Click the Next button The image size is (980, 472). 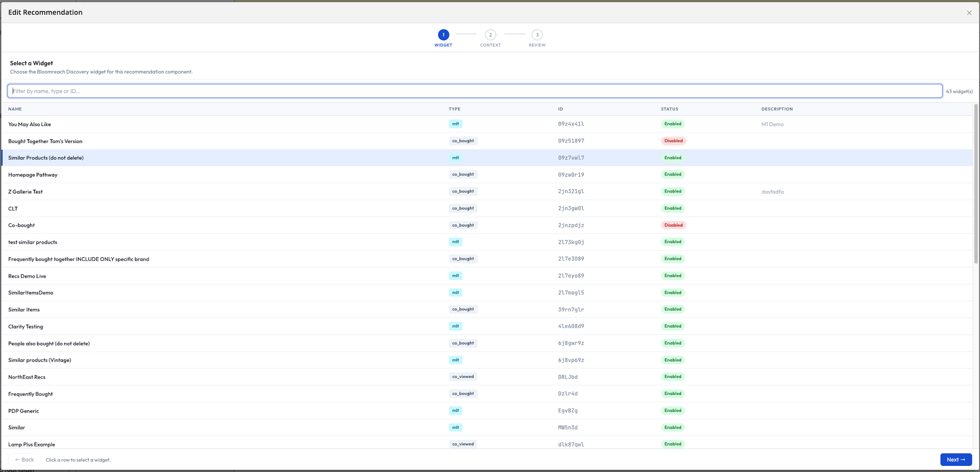coord(956,460)
